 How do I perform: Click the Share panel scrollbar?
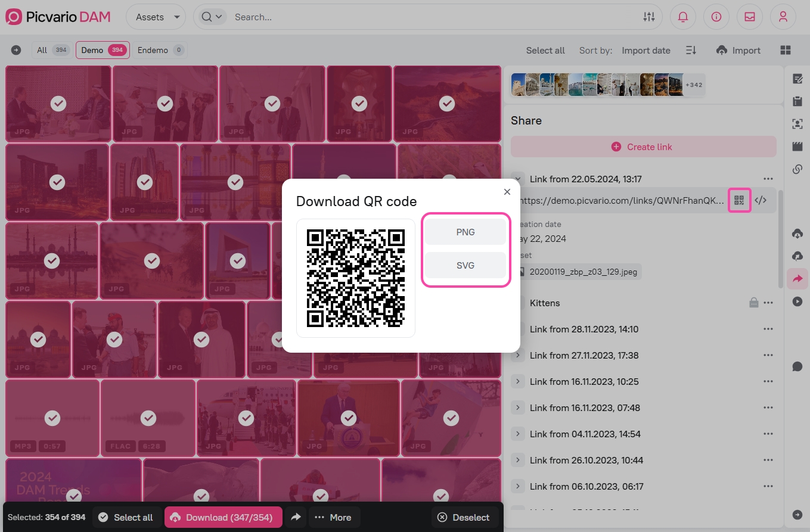(x=781, y=238)
